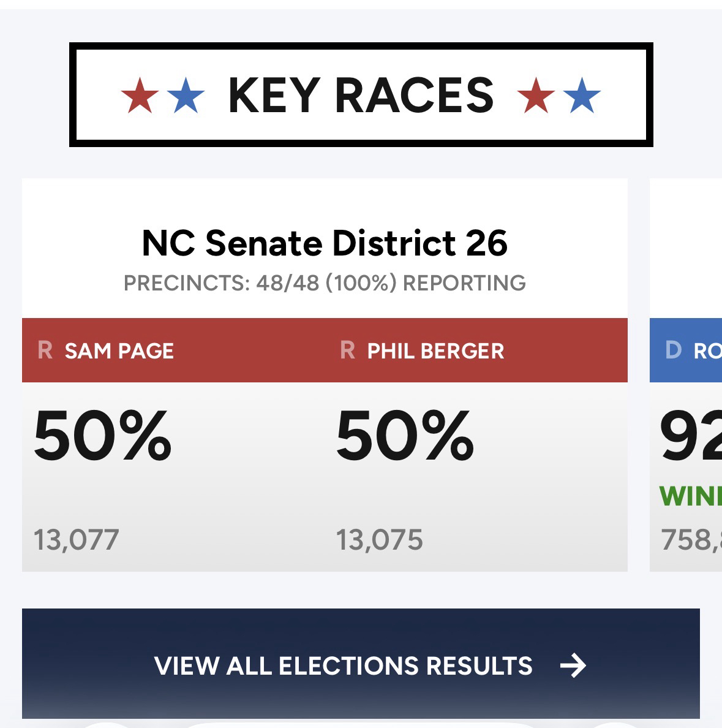Open the NC Senate District 26 race title
The height and width of the screenshot is (728, 722).
click(x=325, y=243)
